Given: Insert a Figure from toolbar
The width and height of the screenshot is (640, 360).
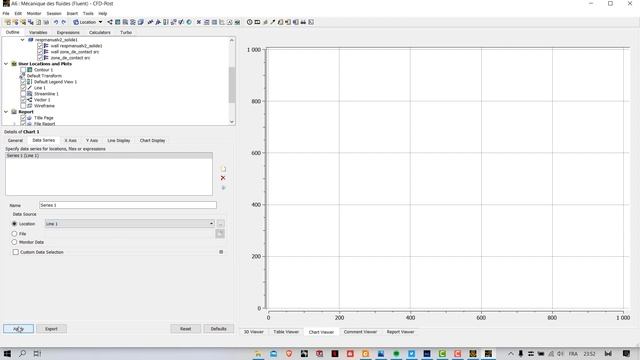Looking at the screenshot, I should pos(238,22).
